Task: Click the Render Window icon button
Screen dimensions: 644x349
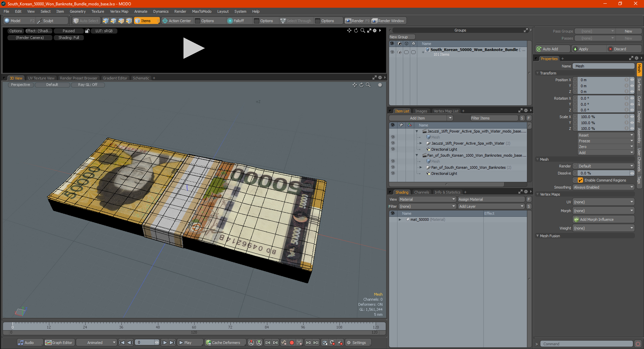Action: [388, 21]
